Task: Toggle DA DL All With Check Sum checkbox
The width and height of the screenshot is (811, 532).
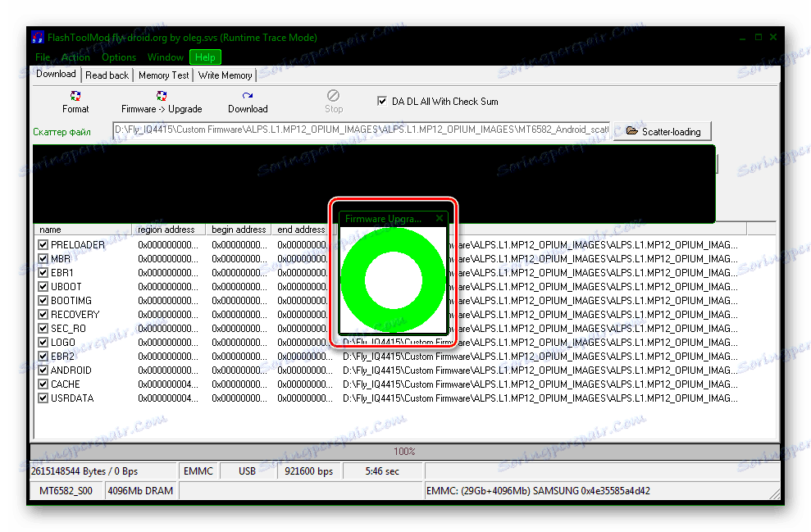Action: tap(381, 102)
